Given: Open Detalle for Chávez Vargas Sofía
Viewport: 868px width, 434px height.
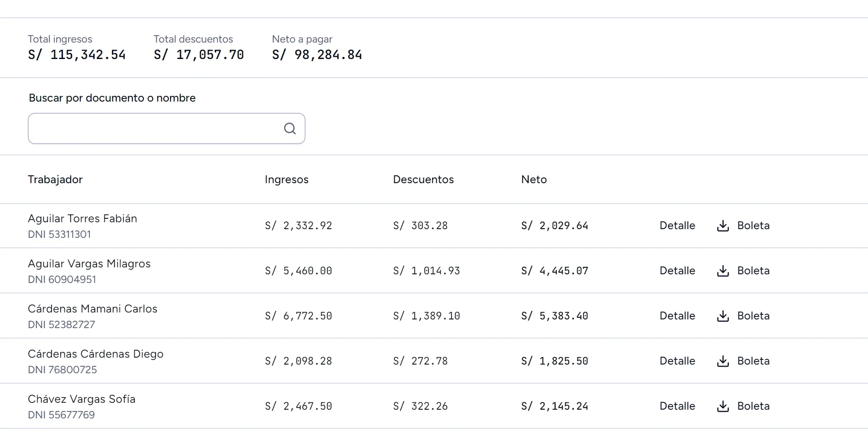Looking at the screenshot, I should pos(677,406).
